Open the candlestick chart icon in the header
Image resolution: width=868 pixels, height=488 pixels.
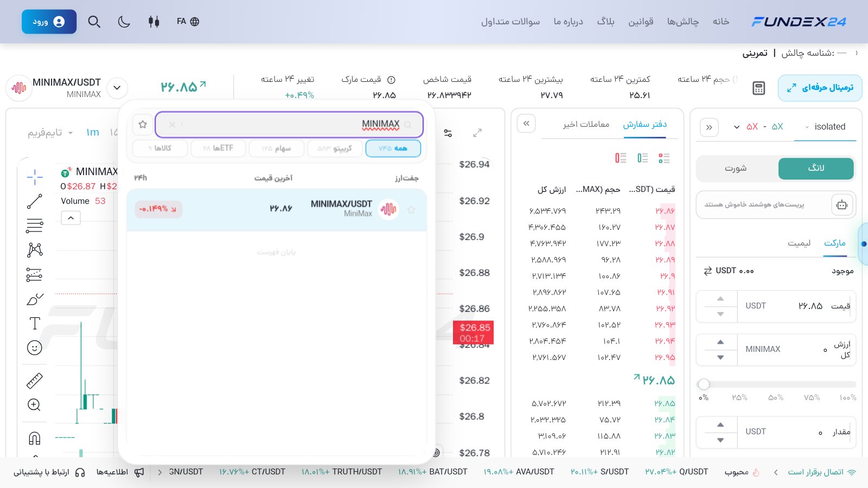pyautogui.click(x=154, y=22)
